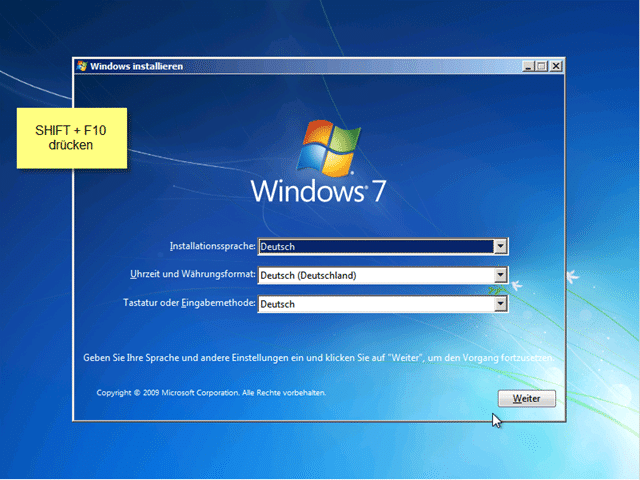Click the Windows setup icon in title bar
This screenshot has width=640, height=480.
click(82, 66)
